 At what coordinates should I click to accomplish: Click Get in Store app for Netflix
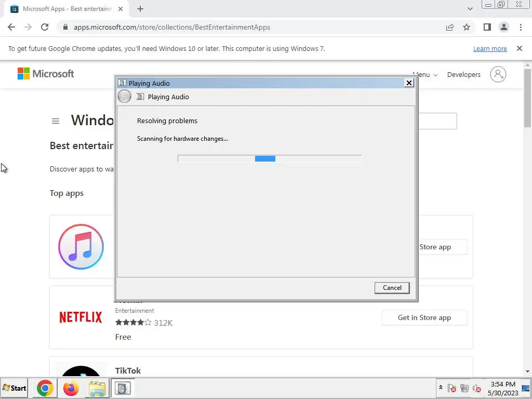424,317
